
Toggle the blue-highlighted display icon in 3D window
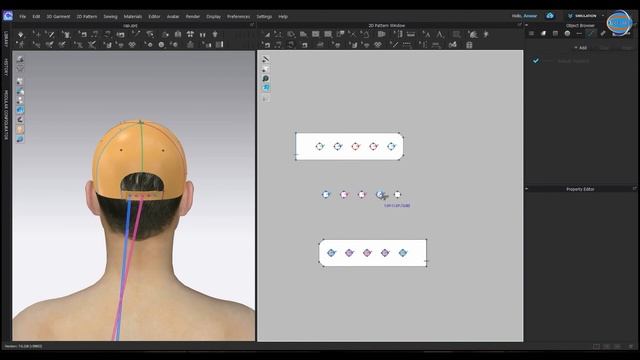point(20,110)
